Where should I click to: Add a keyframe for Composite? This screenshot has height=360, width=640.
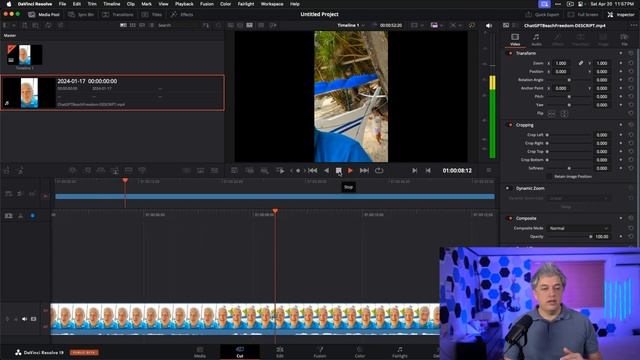pyautogui.click(x=621, y=218)
